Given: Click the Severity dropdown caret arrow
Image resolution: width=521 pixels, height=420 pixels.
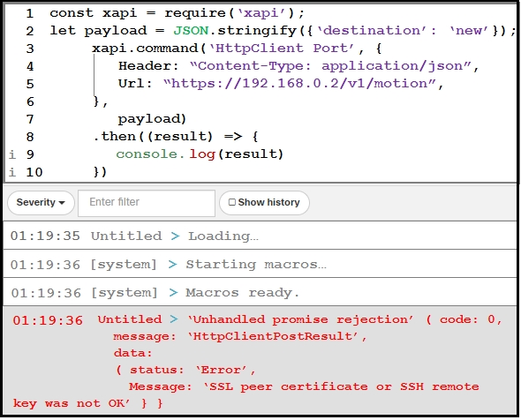Looking at the screenshot, I should [62, 203].
